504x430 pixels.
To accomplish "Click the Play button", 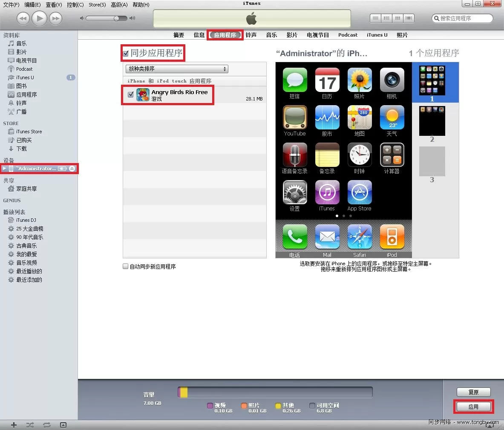I will (x=40, y=18).
